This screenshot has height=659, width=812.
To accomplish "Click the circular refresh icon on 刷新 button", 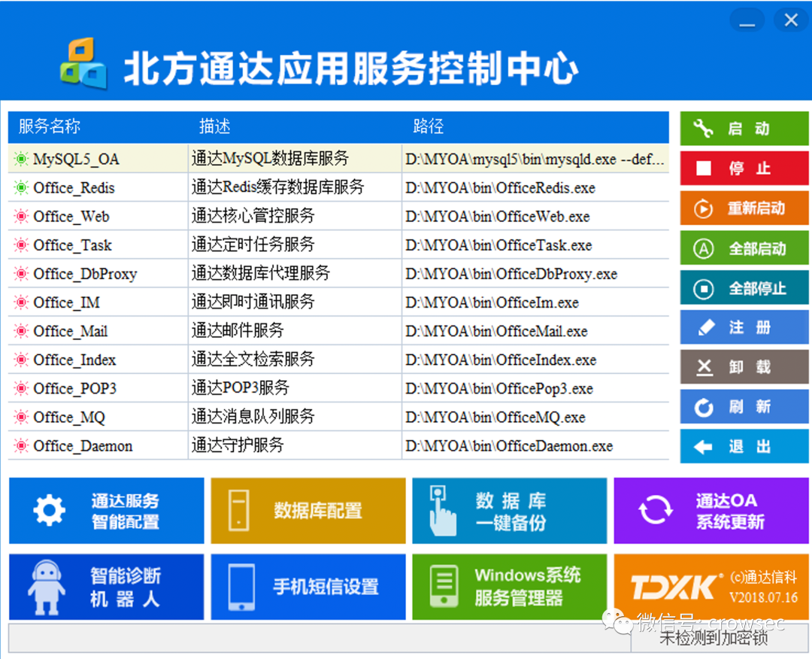I will (x=705, y=407).
